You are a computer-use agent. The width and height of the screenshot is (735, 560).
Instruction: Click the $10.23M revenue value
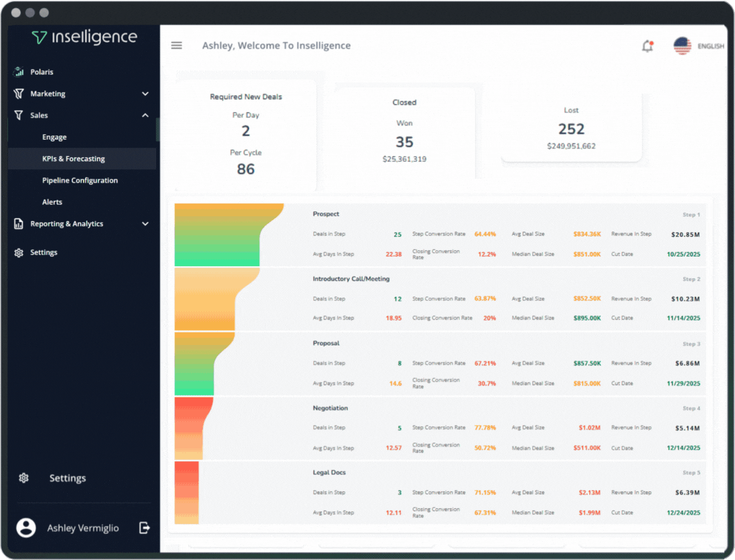click(685, 299)
